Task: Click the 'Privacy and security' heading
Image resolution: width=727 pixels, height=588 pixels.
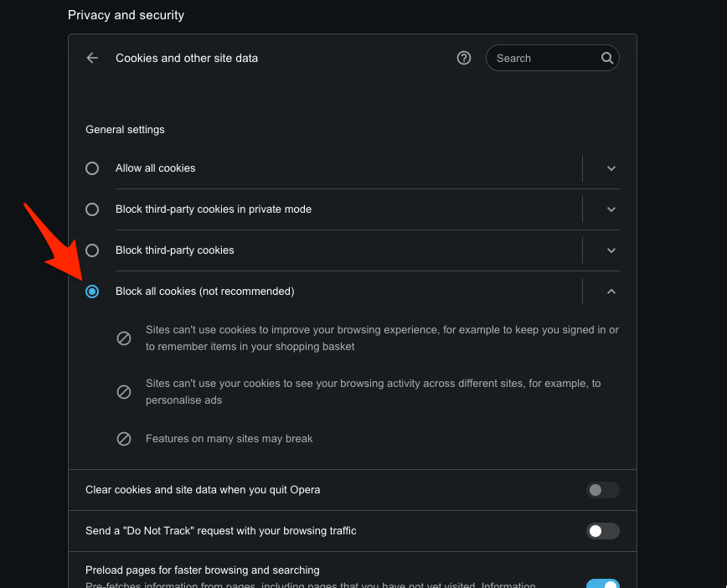Action: pyautogui.click(x=126, y=15)
